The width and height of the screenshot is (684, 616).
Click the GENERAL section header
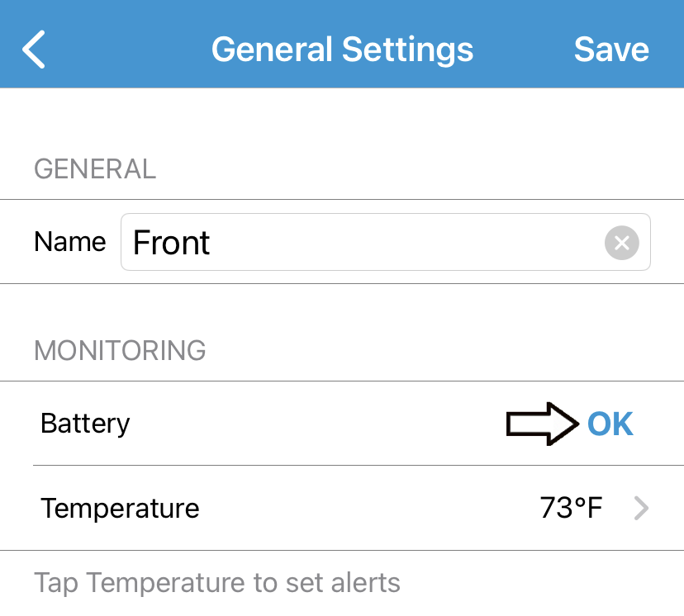(95, 168)
